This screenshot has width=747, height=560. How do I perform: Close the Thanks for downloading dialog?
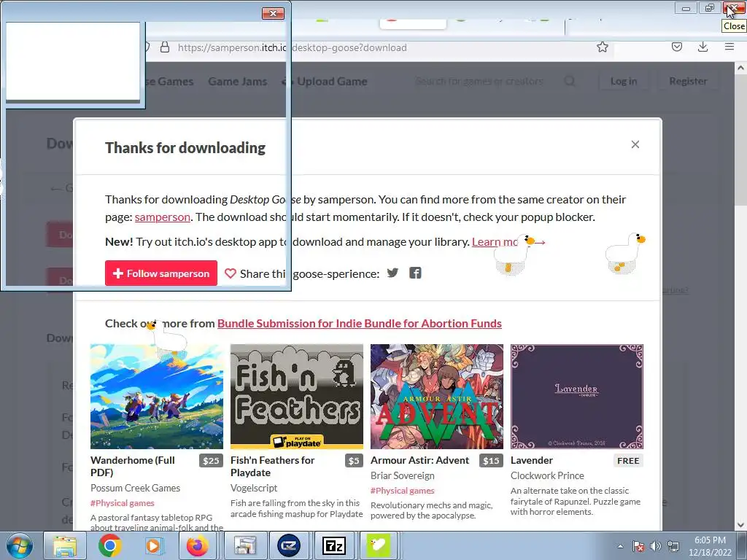coord(635,144)
